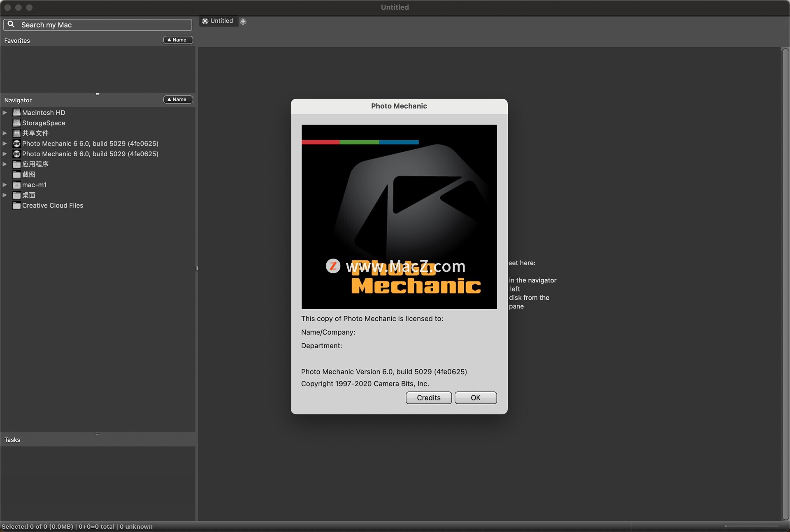Click the mac-m1 home folder icon

pyautogui.click(x=16, y=185)
